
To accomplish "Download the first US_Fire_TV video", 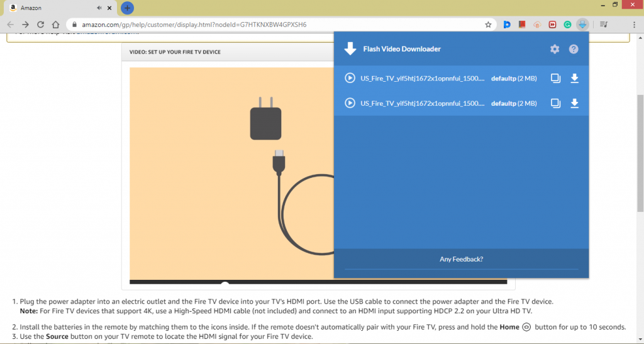I will [x=575, y=78].
